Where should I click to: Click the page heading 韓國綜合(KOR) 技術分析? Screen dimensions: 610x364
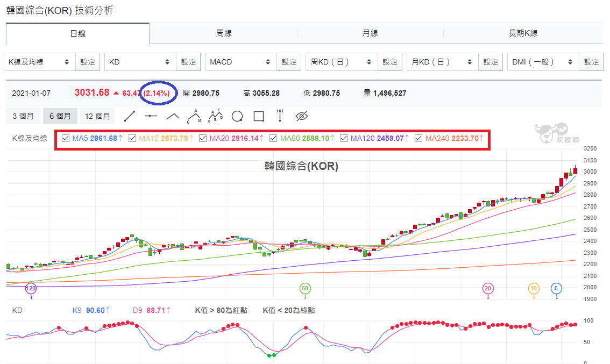click(60, 10)
